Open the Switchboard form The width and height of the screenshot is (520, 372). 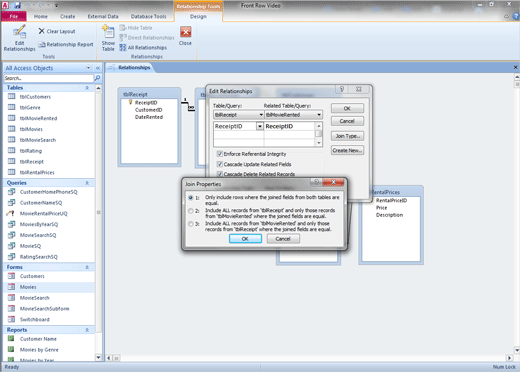tap(35, 319)
